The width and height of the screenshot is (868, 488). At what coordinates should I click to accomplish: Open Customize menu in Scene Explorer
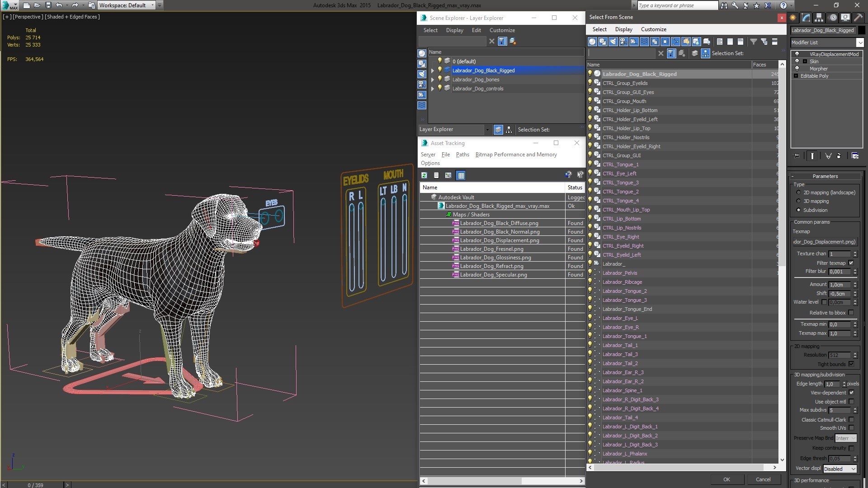tap(502, 30)
